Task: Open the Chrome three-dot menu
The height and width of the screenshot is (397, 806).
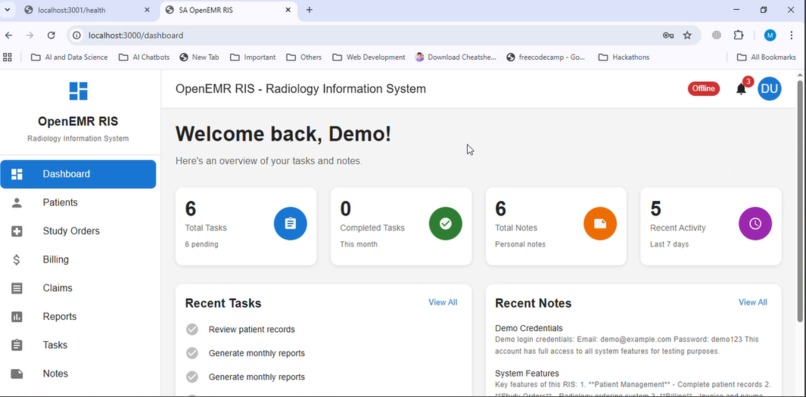Action: (792, 35)
